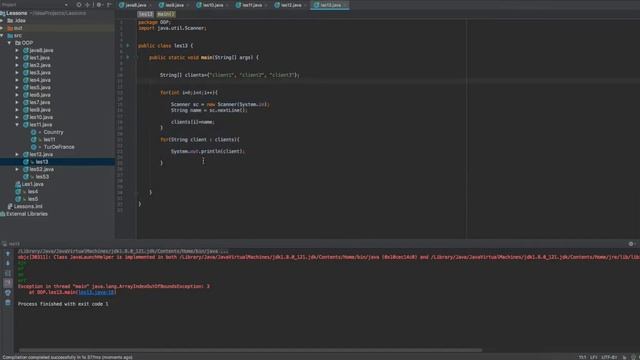Toggle scroll-to-end icon in Run console
The width and height of the screenshot is (640, 360).
pyautogui.click(x=8, y=283)
